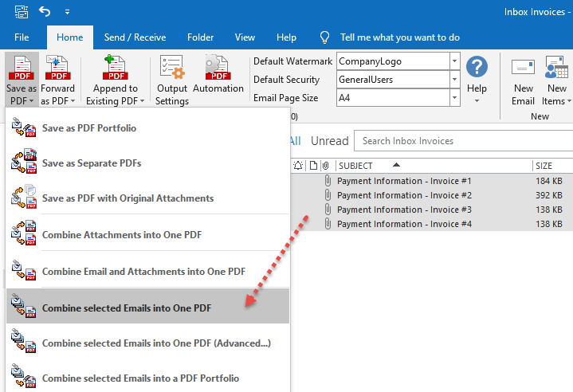Open the Folder ribbon tab
Image resolution: width=573 pixels, height=392 pixels.
point(200,37)
